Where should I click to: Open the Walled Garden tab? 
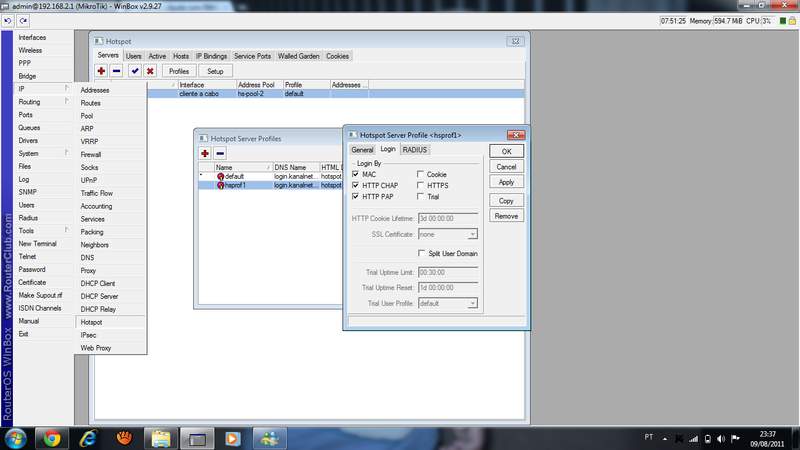[298, 56]
